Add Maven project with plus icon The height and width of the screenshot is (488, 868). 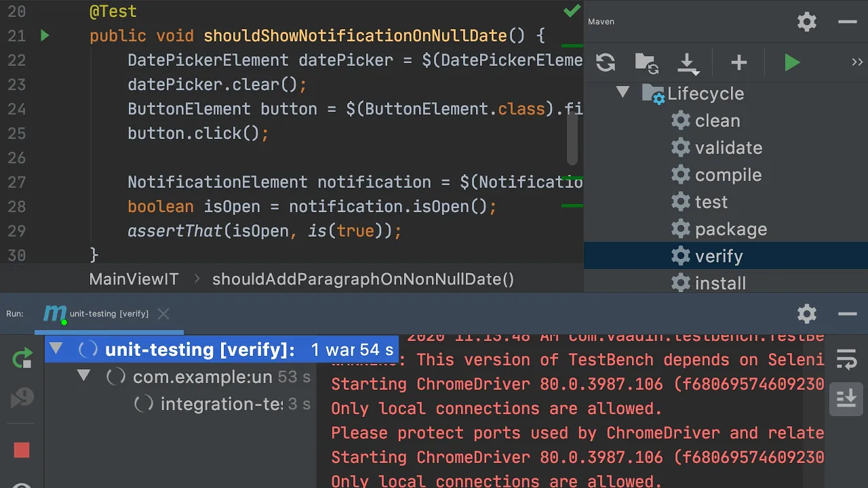(x=738, y=63)
